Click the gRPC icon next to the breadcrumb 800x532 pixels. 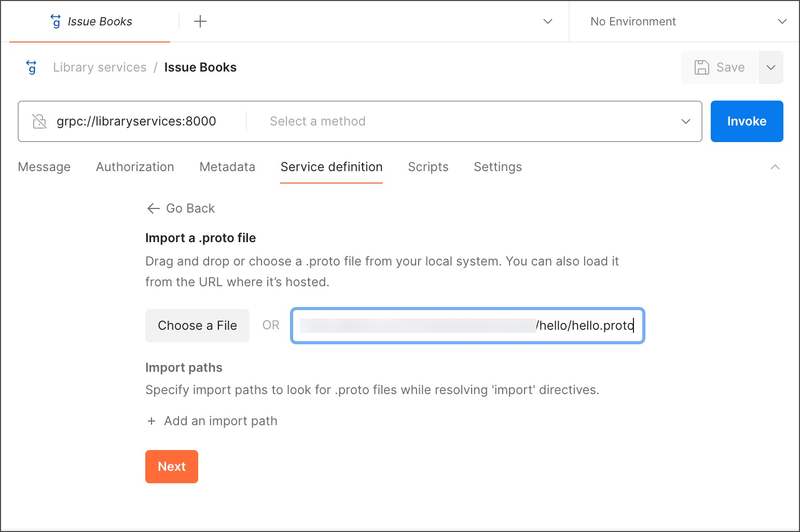(x=31, y=67)
